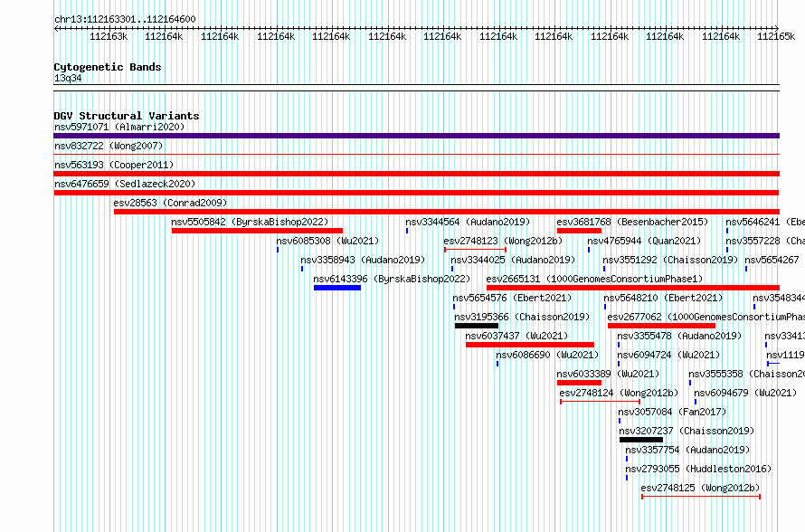Click esv2748123 (Wong2012b) label
805x532 pixels.
click(x=503, y=241)
